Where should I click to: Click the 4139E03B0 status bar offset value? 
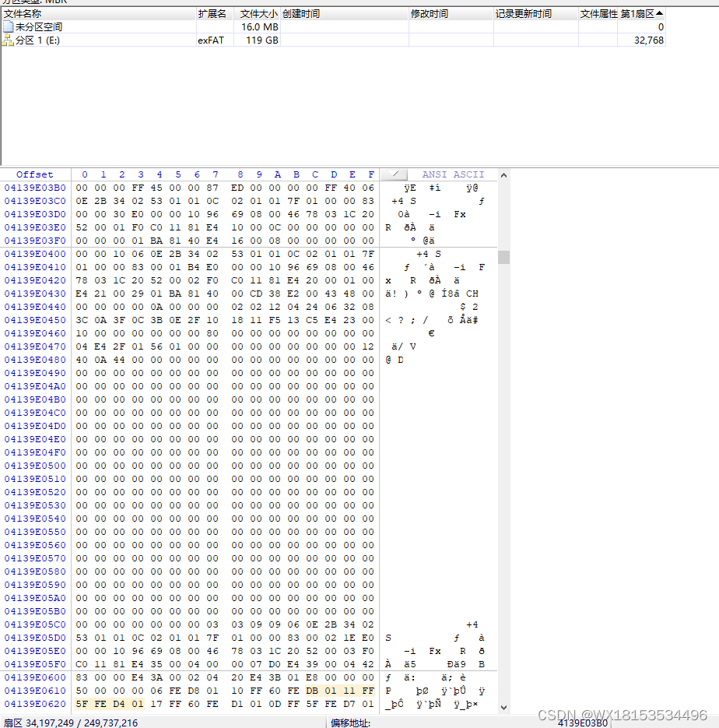pyautogui.click(x=583, y=723)
